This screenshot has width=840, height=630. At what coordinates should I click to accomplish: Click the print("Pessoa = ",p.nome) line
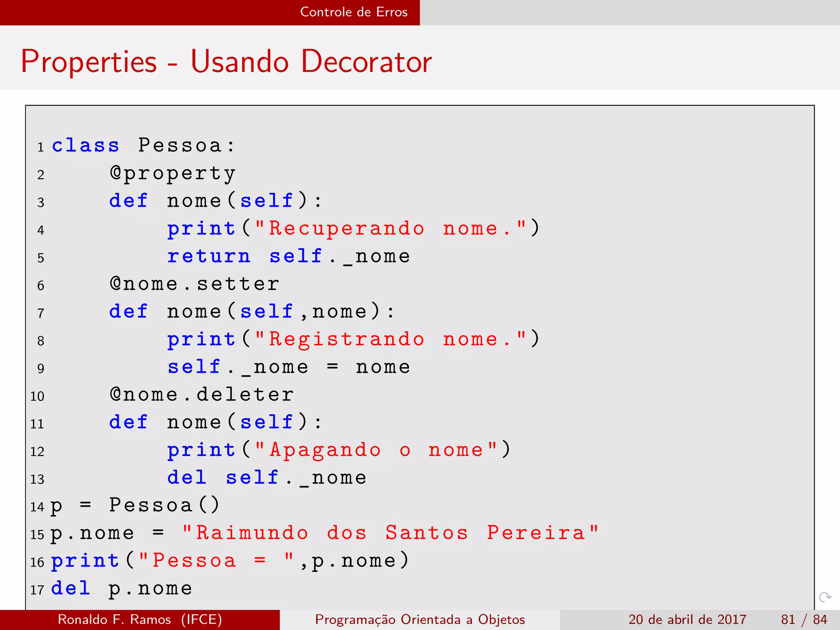click(x=230, y=561)
